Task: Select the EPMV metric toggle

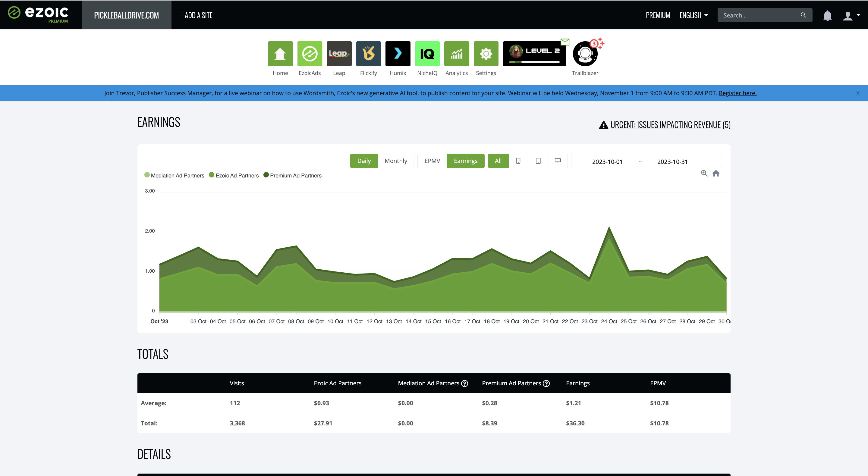Action: (x=432, y=161)
